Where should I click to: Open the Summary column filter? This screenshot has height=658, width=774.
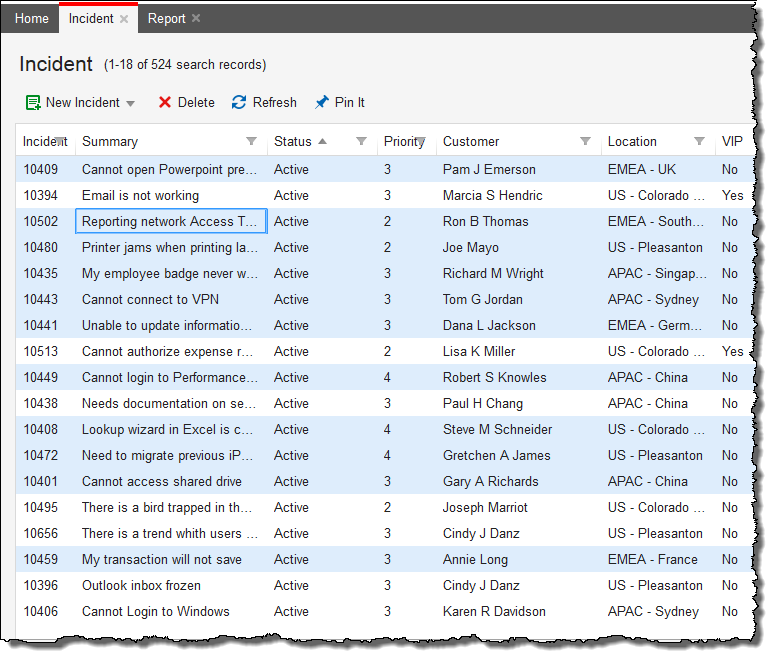point(251,141)
